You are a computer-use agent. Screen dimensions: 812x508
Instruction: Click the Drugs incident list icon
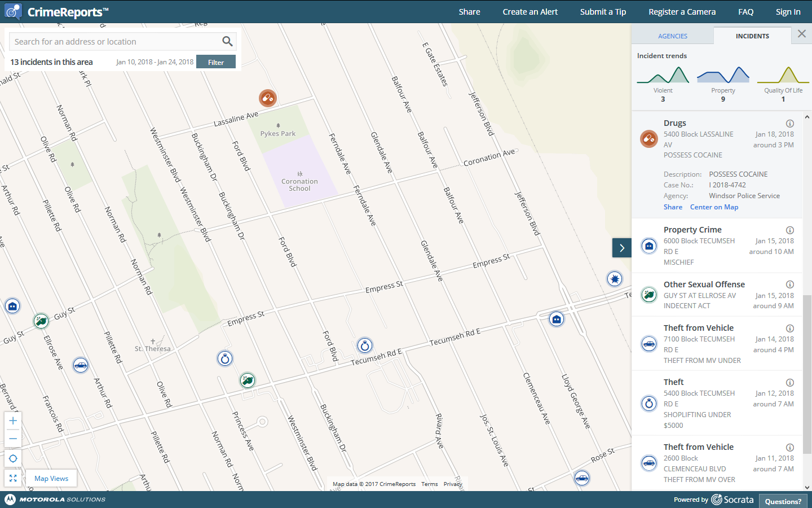pos(649,138)
